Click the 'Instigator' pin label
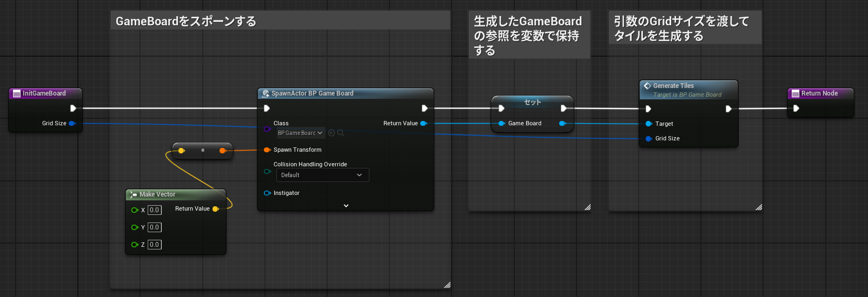 pos(287,193)
